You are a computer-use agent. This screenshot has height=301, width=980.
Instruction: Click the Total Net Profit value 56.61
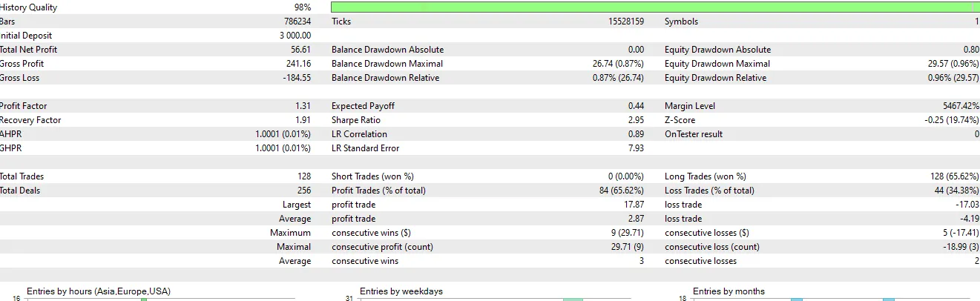coord(300,50)
